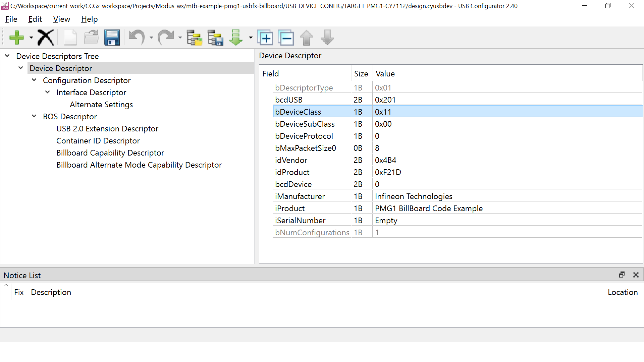Open the Undo history dropdown arrow
This screenshot has height=362, width=644.
(x=151, y=38)
